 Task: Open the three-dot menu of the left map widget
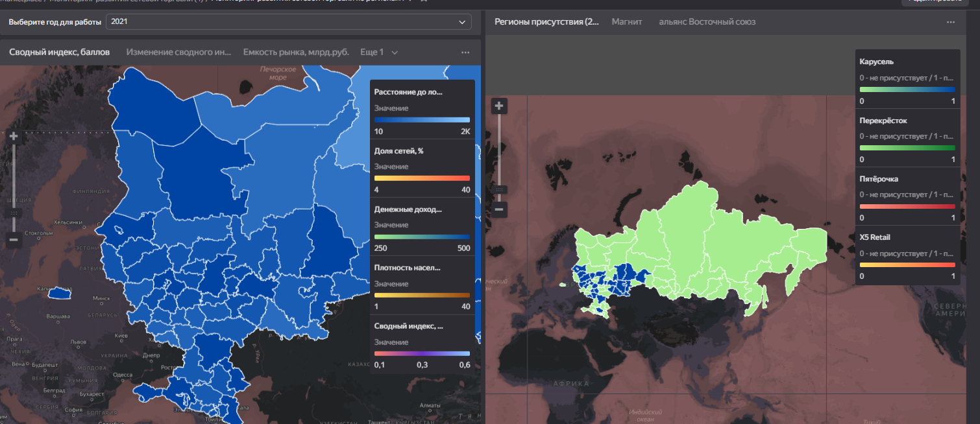(x=465, y=52)
